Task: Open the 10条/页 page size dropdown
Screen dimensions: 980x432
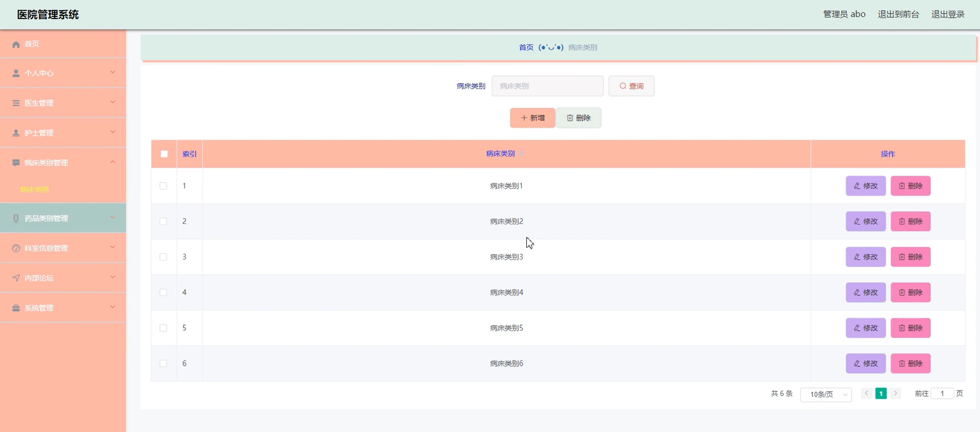Action: (825, 395)
